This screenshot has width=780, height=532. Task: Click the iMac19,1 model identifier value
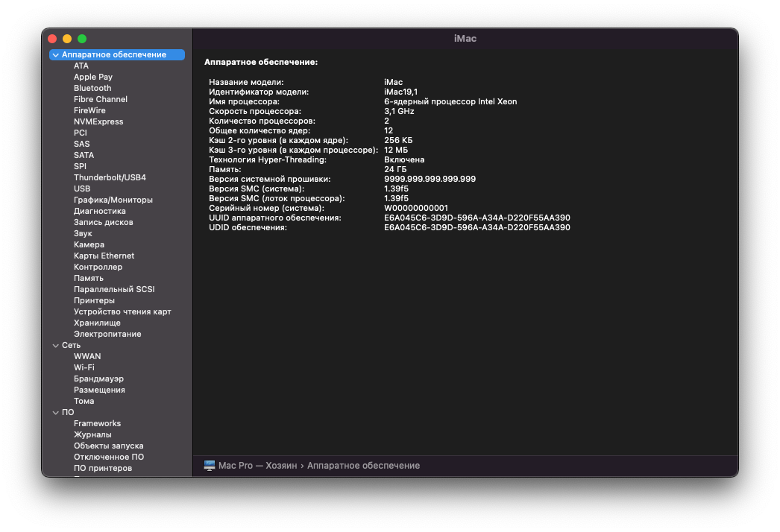point(401,92)
